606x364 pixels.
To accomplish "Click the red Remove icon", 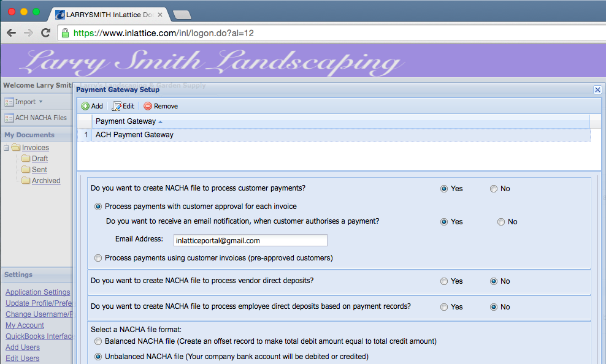I will pyautogui.click(x=148, y=106).
